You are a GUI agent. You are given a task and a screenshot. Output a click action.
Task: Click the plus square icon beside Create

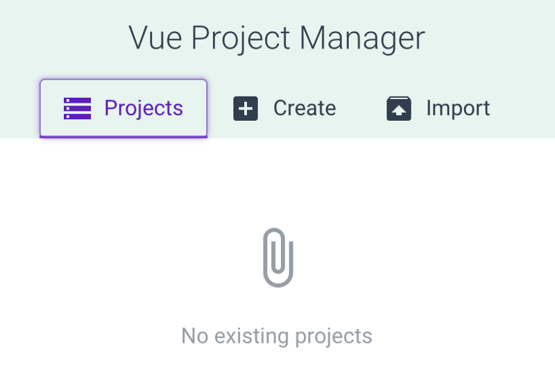(246, 109)
